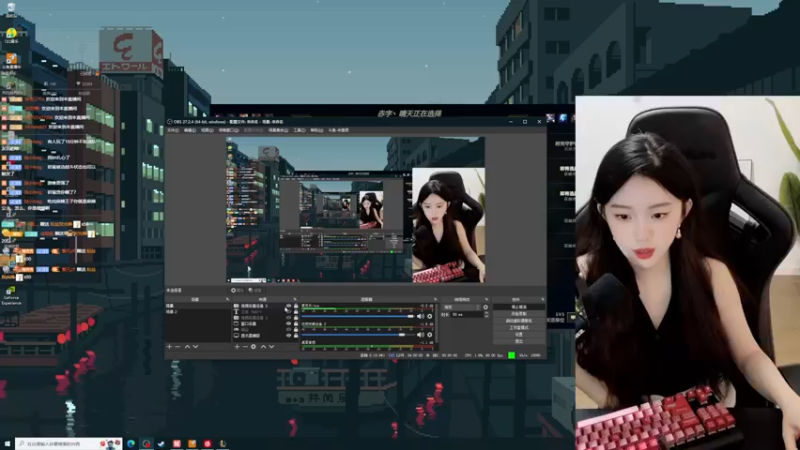Remove selected scene with minus icon
800x450 pixels.
[178, 346]
